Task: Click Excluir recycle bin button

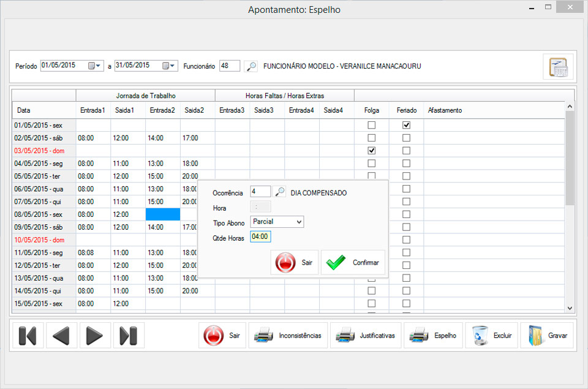Action: [492, 335]
